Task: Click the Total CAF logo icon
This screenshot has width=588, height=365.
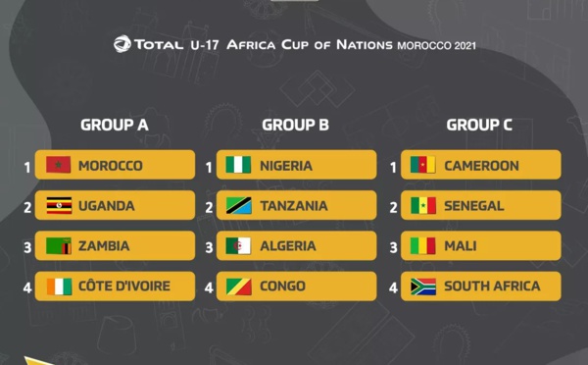Action: (x=122, y=44)
